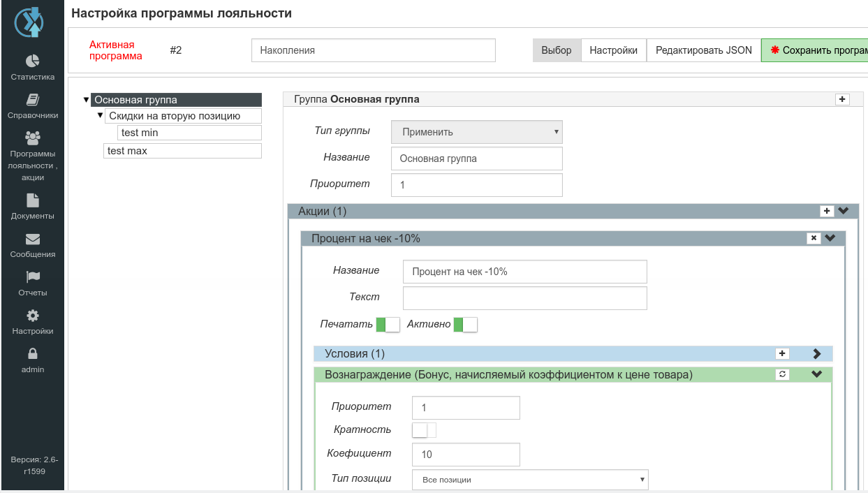Add condition with Условия plus button
Viewport: 868px width, 493px height.
783,354
